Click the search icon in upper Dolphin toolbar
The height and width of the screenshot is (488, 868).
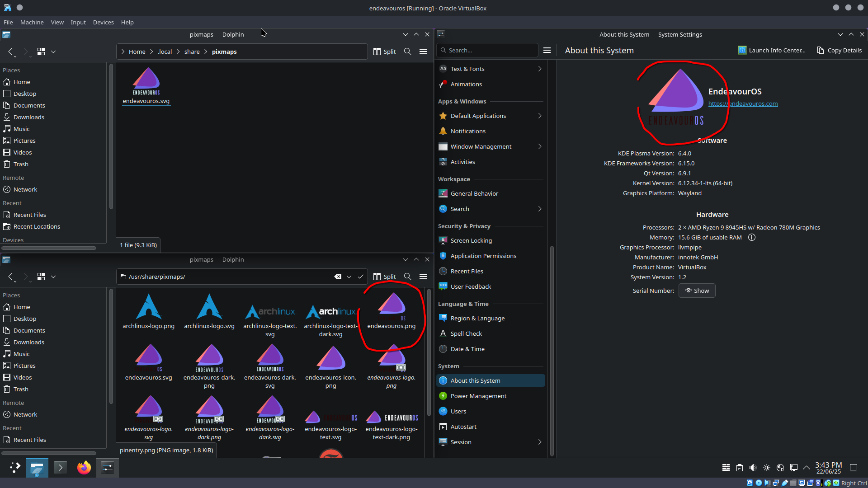pos(407,52)
